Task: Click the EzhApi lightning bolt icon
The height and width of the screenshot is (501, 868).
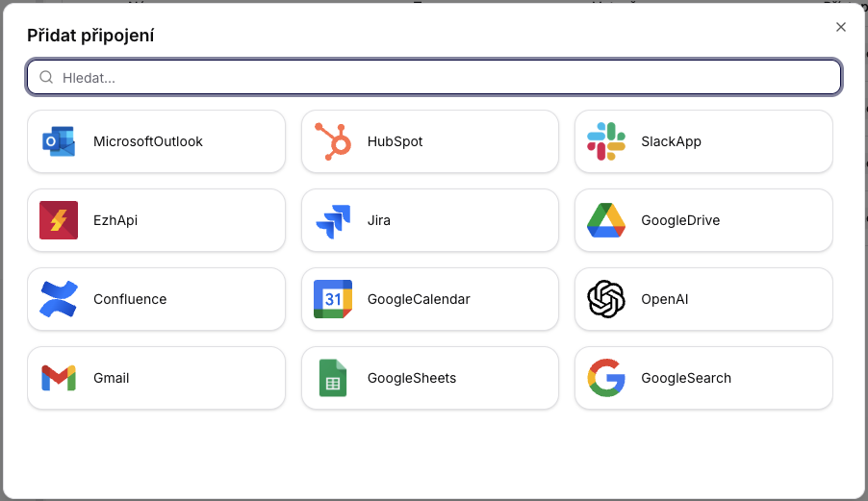Action: (x=59, y=220)
